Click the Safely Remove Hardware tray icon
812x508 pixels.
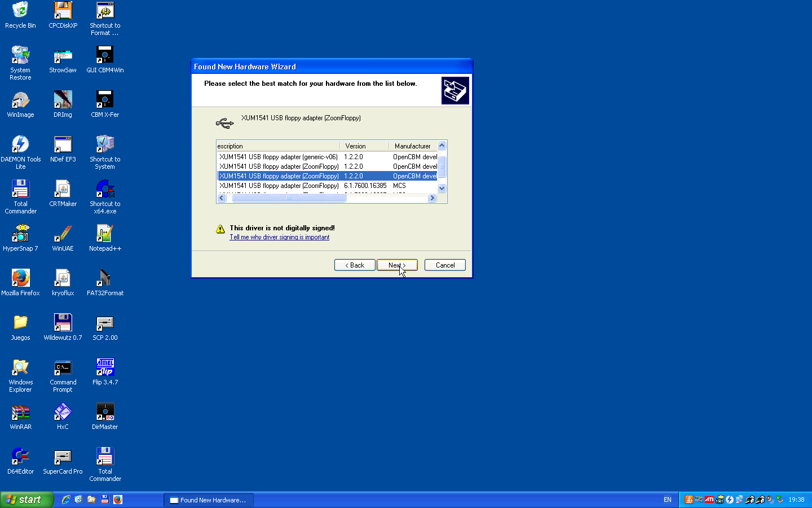click(780, 500)
